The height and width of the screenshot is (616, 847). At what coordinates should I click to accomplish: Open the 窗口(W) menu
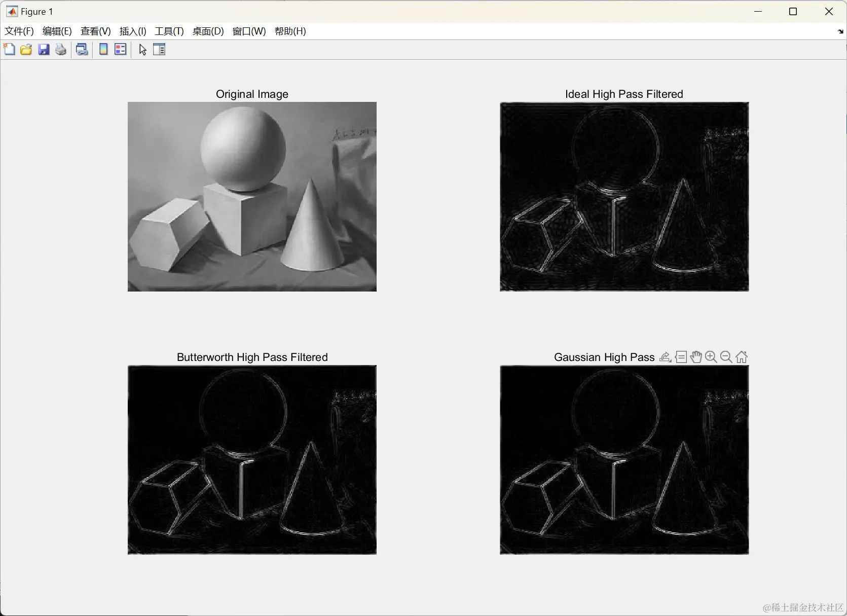coord(249,31)
